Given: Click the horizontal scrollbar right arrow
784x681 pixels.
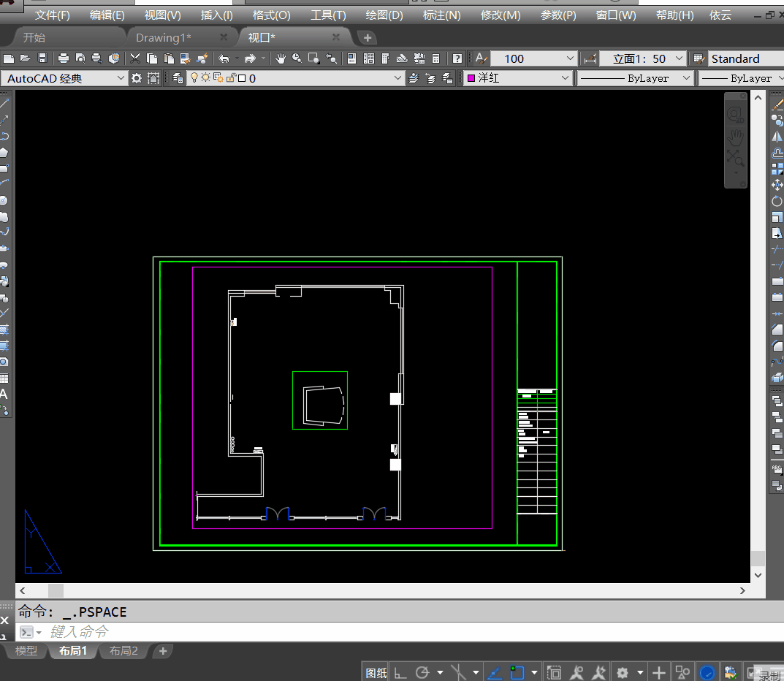Looking at the screenshot, I should pyautogui.click(x=742, y=590).
